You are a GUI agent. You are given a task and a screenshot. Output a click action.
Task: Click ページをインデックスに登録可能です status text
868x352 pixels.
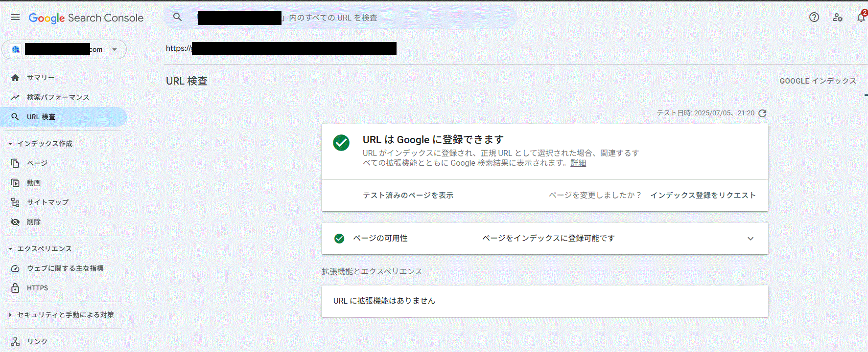tap(548, 239)
